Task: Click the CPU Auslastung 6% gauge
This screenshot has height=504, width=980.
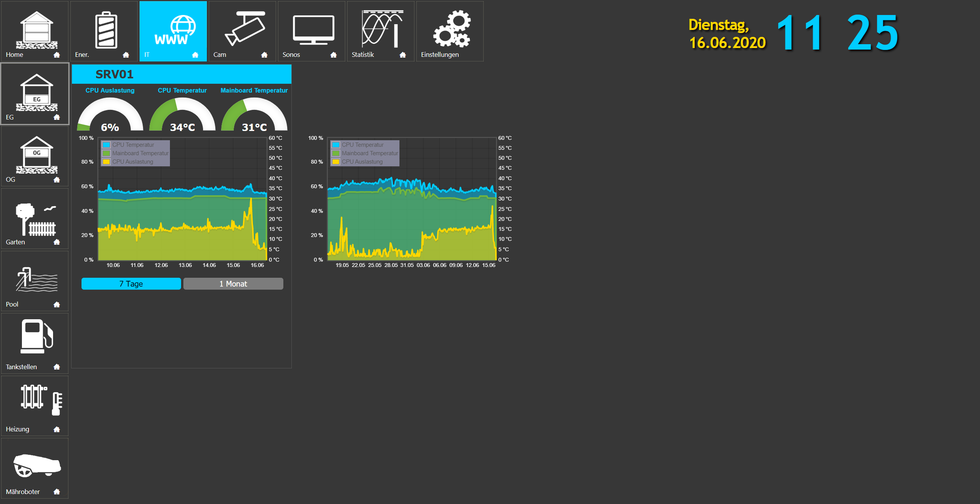Action: 110,115
